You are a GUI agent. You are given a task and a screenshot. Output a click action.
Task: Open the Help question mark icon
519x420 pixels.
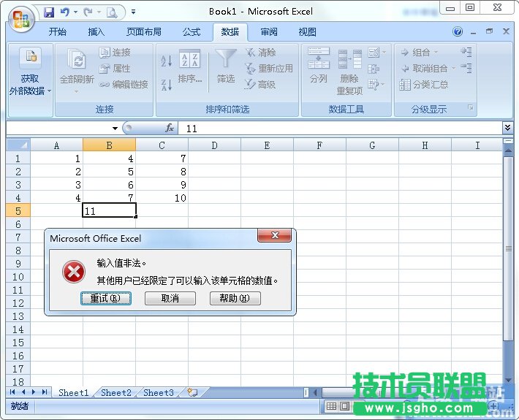[x=458, y=31]
